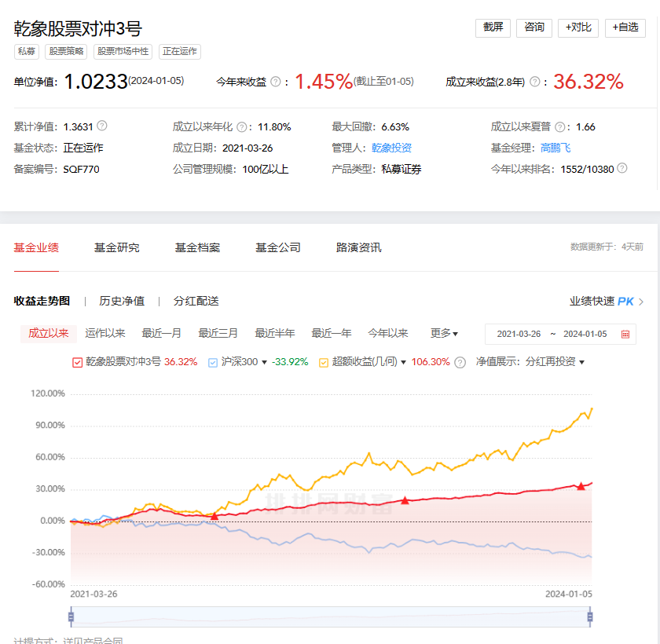660x644 pixels.
Task: Show help icon for 成立以来夏普
Action: click(x=559, y=127)
